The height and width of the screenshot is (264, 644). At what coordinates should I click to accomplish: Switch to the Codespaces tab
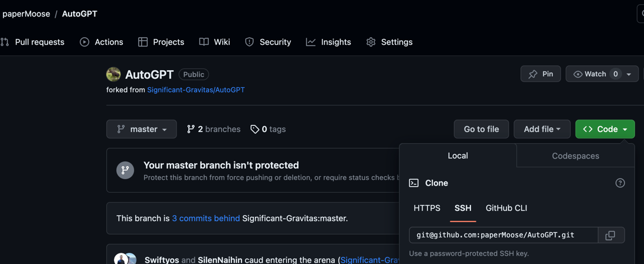coord(575,156)
